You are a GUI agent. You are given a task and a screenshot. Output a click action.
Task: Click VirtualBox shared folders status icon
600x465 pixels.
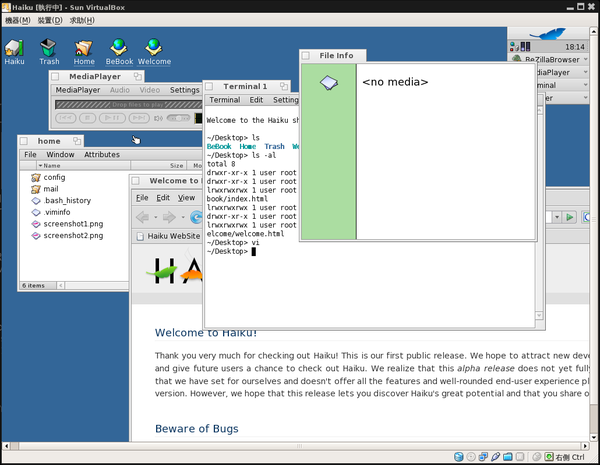click(508, 457)
